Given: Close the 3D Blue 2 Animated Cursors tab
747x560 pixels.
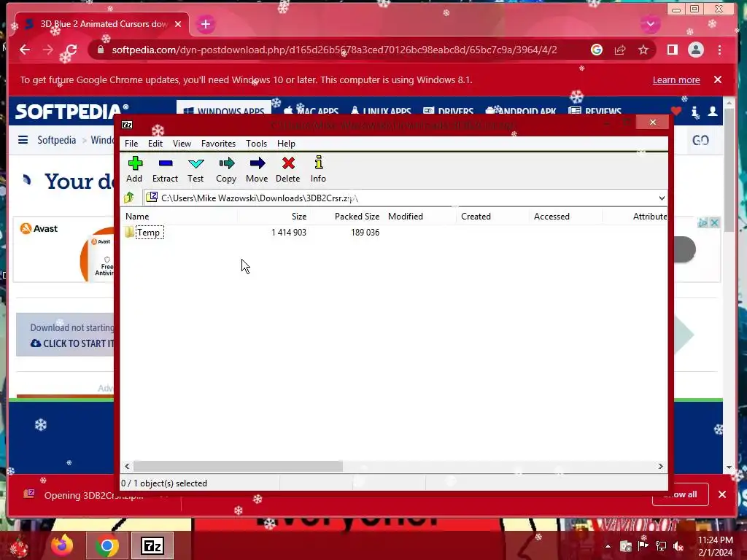Looking at the screenshot, I should tap(178, 24).
